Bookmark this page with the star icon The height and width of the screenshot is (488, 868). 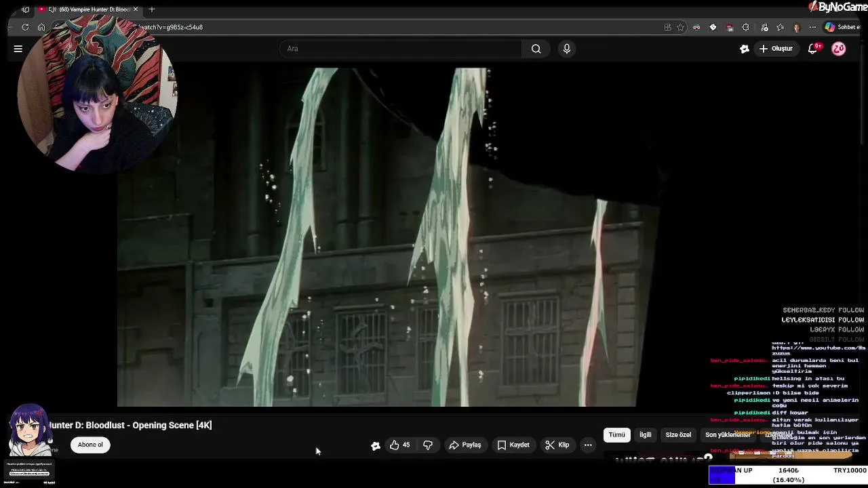coord(680,27)
